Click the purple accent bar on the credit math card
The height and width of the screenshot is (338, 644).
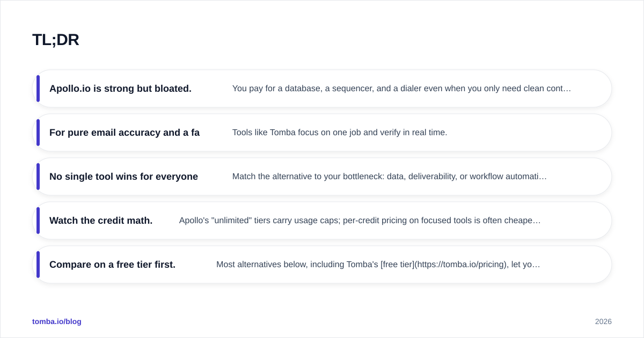click(38, 221)
